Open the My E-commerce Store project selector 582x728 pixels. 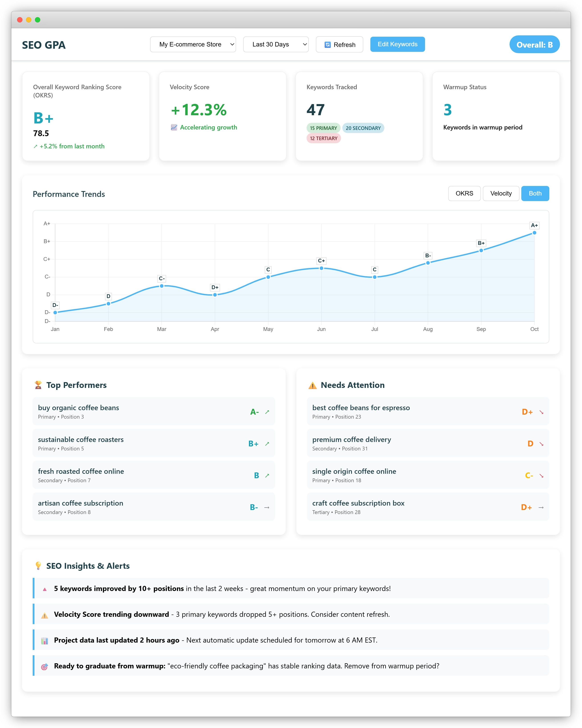193,44
